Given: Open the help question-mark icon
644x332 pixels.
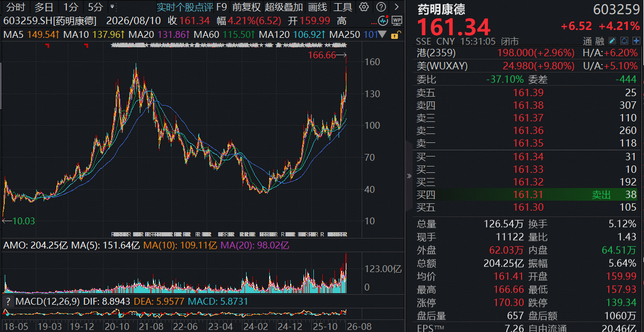Looking at the screenshot, I should (381, 7).
